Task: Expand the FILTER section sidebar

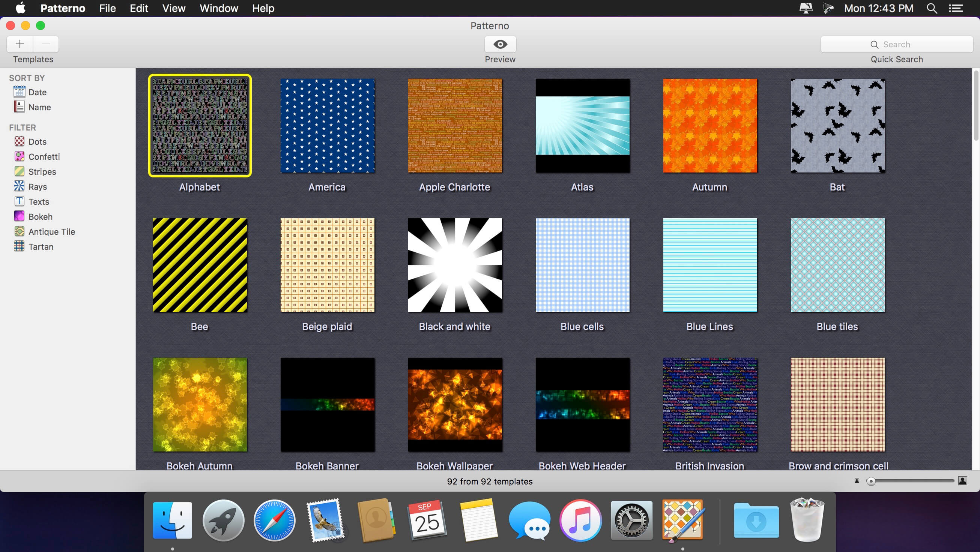Action: [x=21, y=127]
